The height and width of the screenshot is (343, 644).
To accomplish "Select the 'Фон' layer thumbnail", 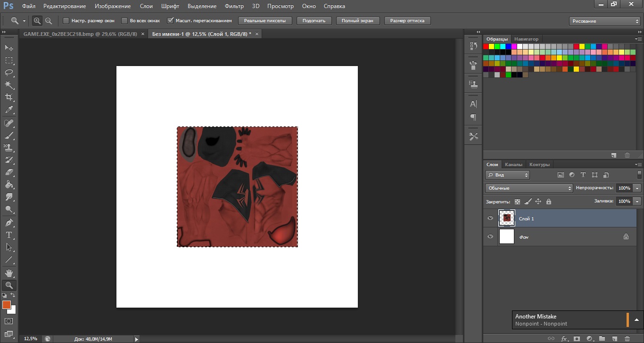I will 506,236.
